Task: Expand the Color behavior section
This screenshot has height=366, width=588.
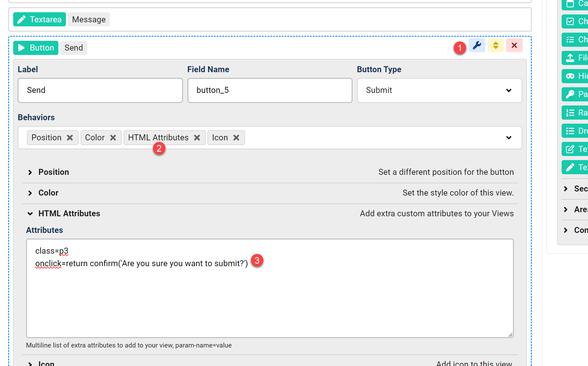Action: click(x=48, y=193)
